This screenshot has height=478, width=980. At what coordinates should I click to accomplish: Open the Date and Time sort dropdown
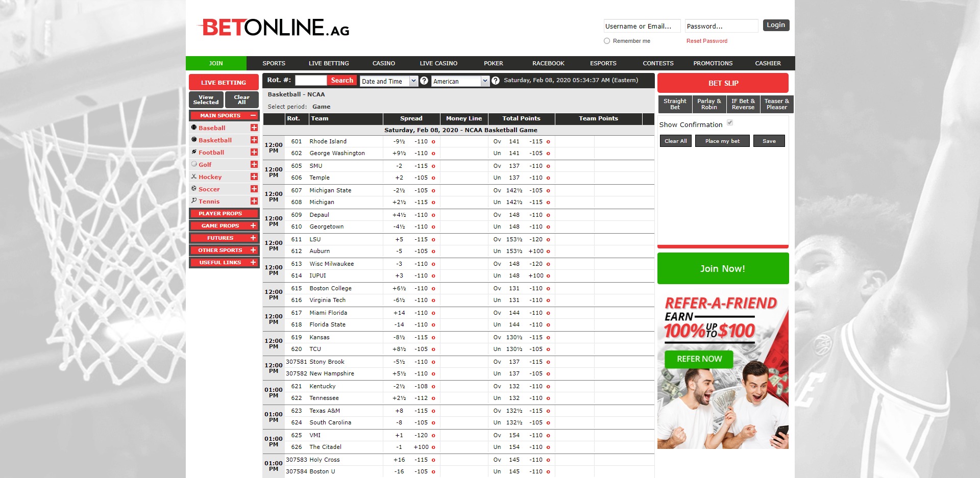[389, 81]
